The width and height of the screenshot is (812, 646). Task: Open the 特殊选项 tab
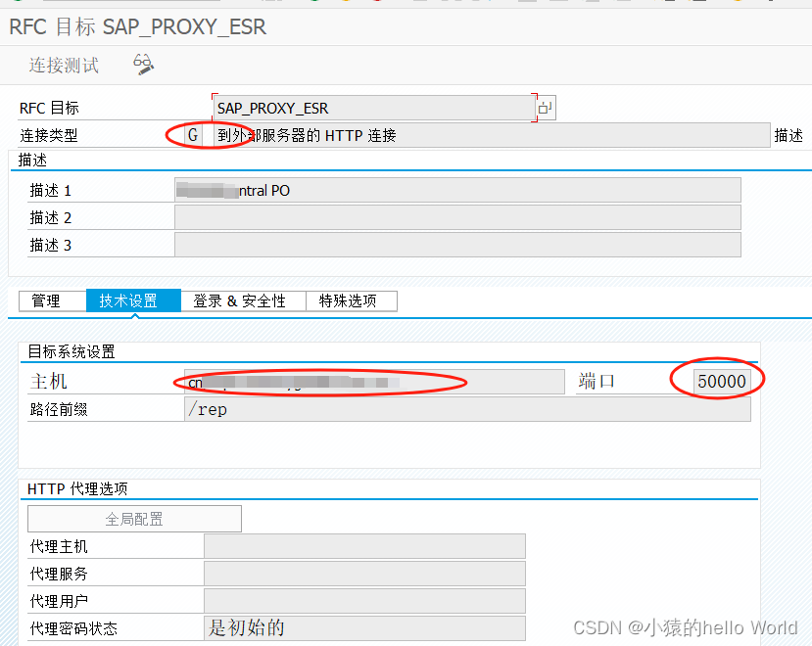(351, 300)
